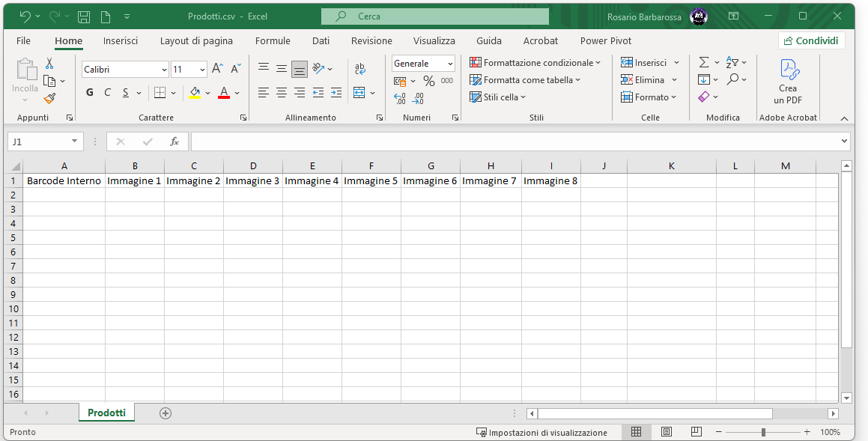Click the zoom slider handle
868x441 pixels.
coord(763,432)
